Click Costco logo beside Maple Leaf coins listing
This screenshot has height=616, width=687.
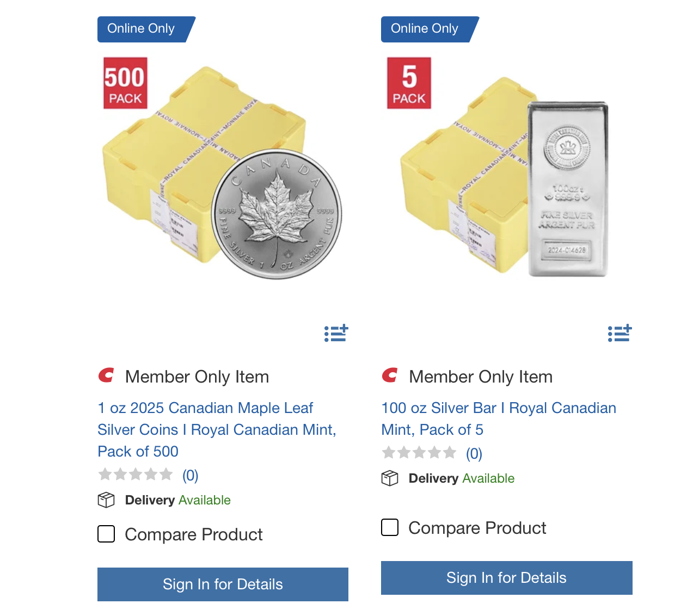[106, 375]
